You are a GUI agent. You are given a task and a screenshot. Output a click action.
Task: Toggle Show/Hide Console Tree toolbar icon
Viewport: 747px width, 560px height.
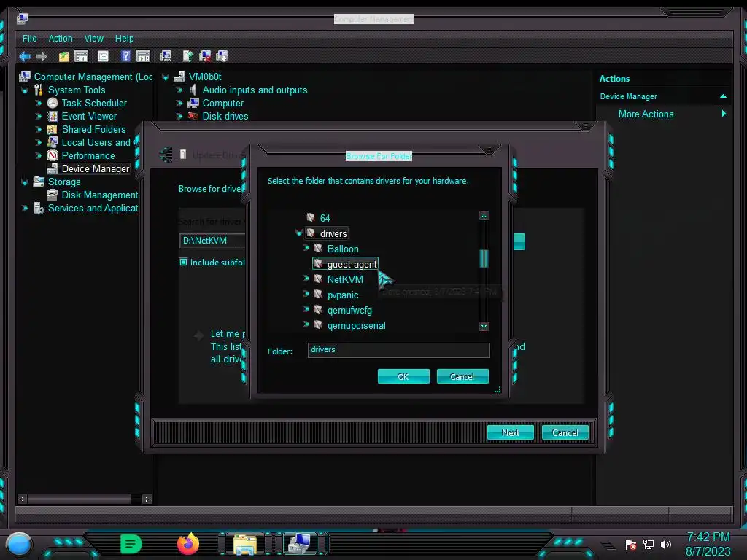(82, 56)
